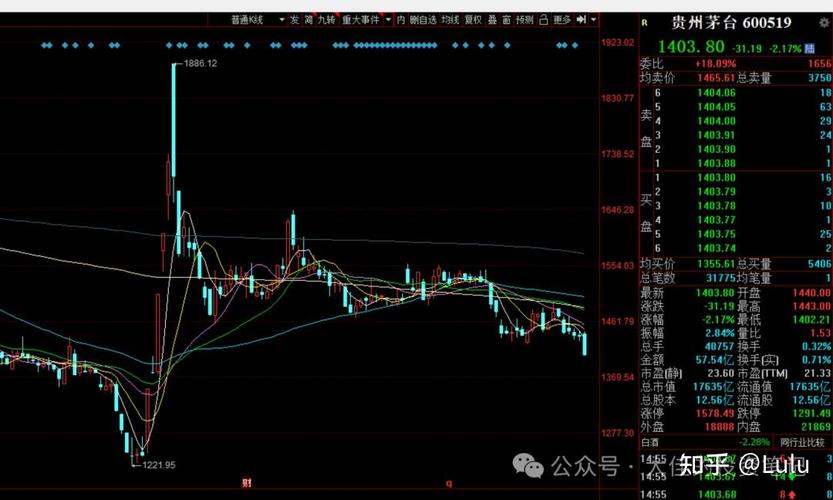Click the R marker icon beside stock name

645,23
